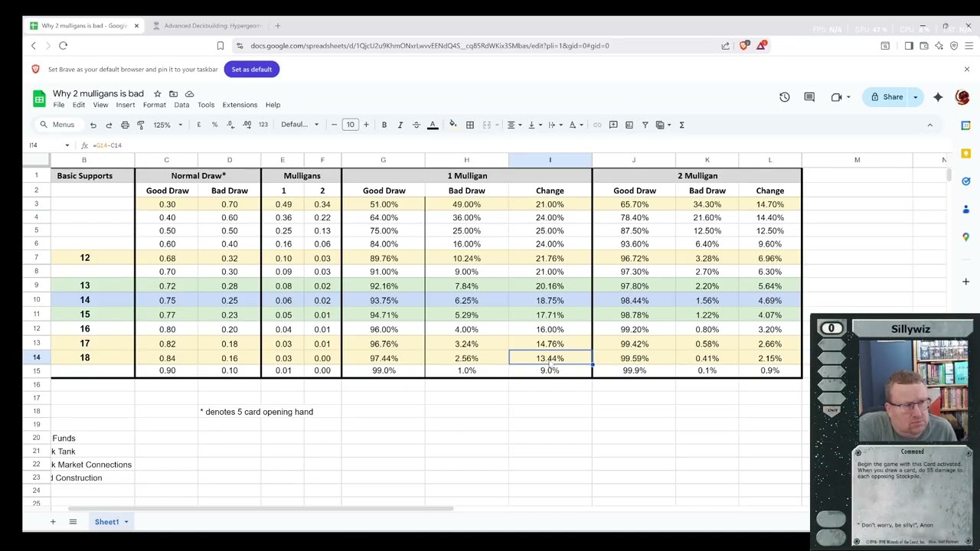
Task: Create a filter
Action: tap(645, 125)
